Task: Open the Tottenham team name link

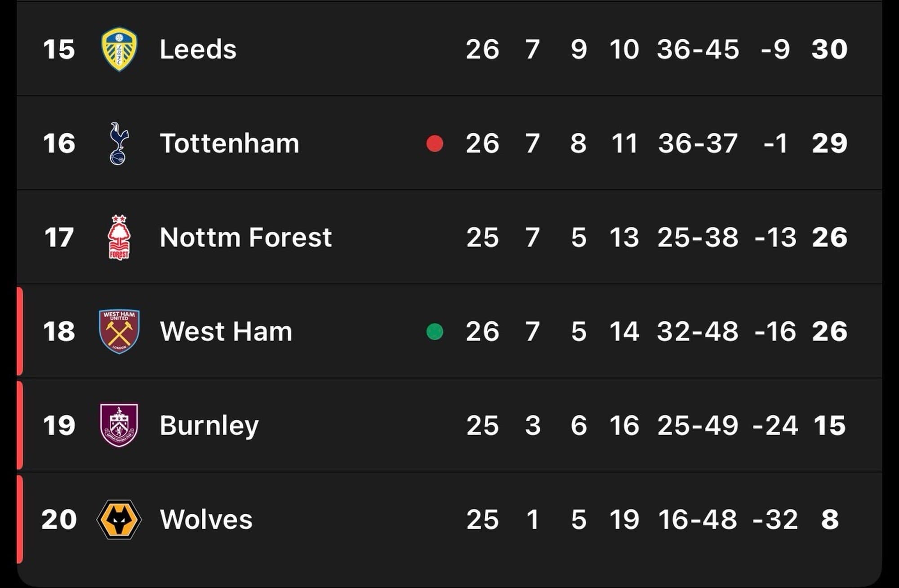Action: click(229, 143)
